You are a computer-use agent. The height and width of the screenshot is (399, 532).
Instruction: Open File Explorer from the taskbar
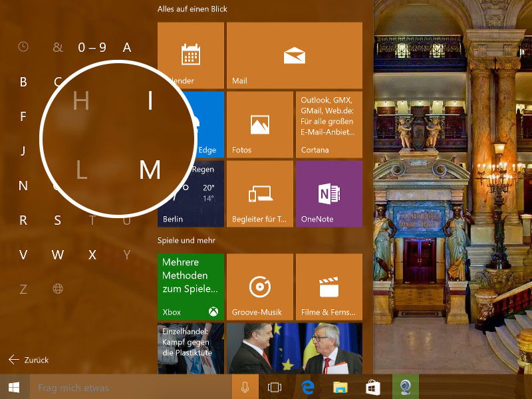[x=340, y=387]
